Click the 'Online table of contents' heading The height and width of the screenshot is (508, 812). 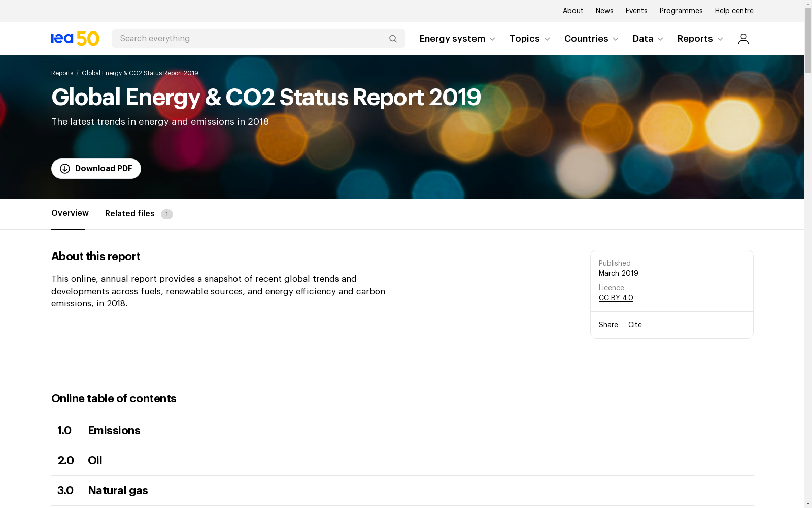coord(114,399)
